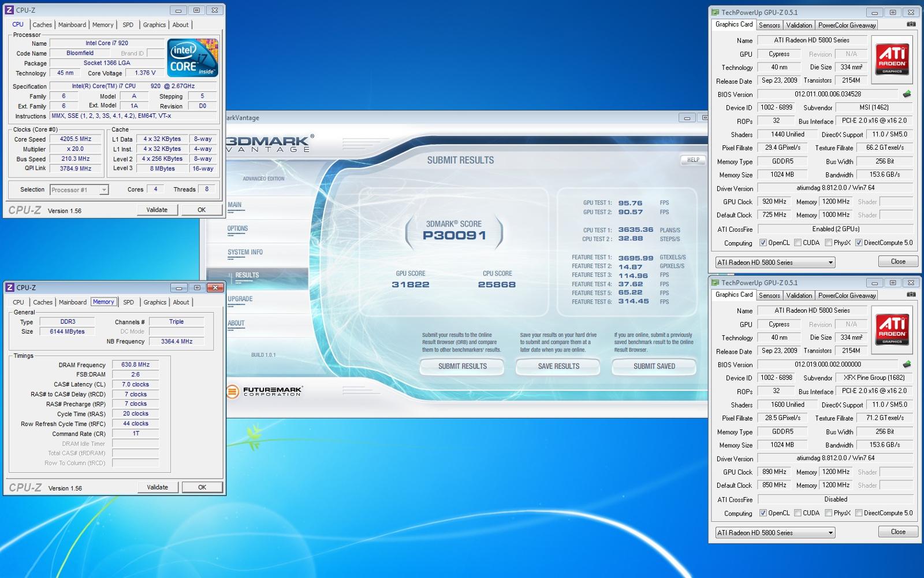Click the 3DMark score P30091
This screenshot has height=578, width=924.
pos(454,235)
